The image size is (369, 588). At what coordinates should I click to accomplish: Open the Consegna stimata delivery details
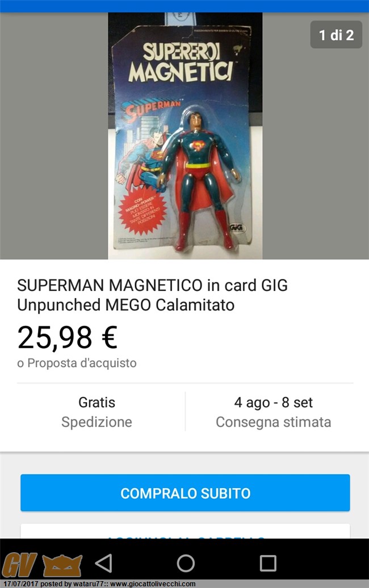click(x=273, y=412)
